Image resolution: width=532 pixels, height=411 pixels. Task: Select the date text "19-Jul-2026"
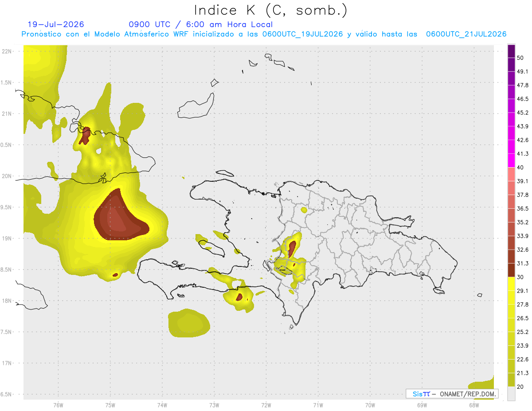(56, 24)
